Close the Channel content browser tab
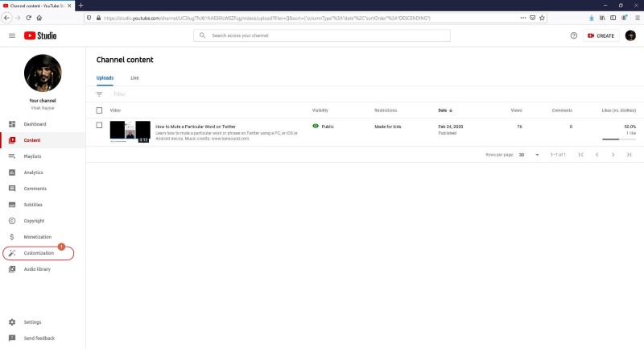The image size is (644, 349). pyautogui.click(x=69, y=6)
